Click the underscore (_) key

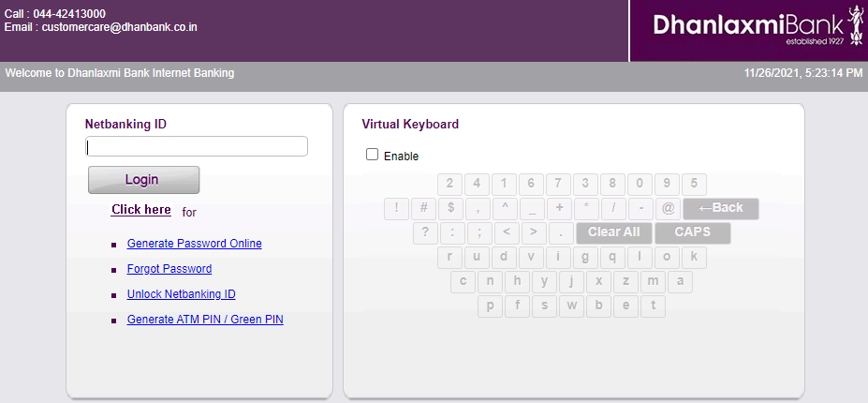(x=532, y=209)
